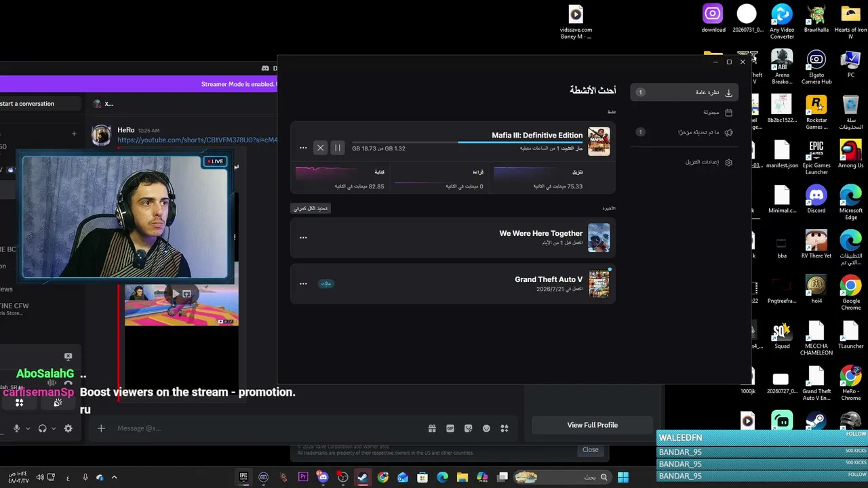The image size is (868, 488).
Task: Open the Any Video Converter desktop shortcut
Action: click(x=782, y=22)
